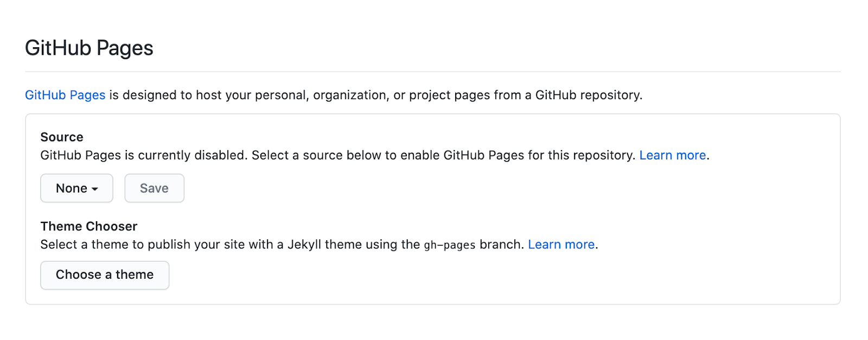The width and height of the screenshot is (868, 340).
Task: Click Learn more about the Theme Chooser
Action: (x=561, y=245)
